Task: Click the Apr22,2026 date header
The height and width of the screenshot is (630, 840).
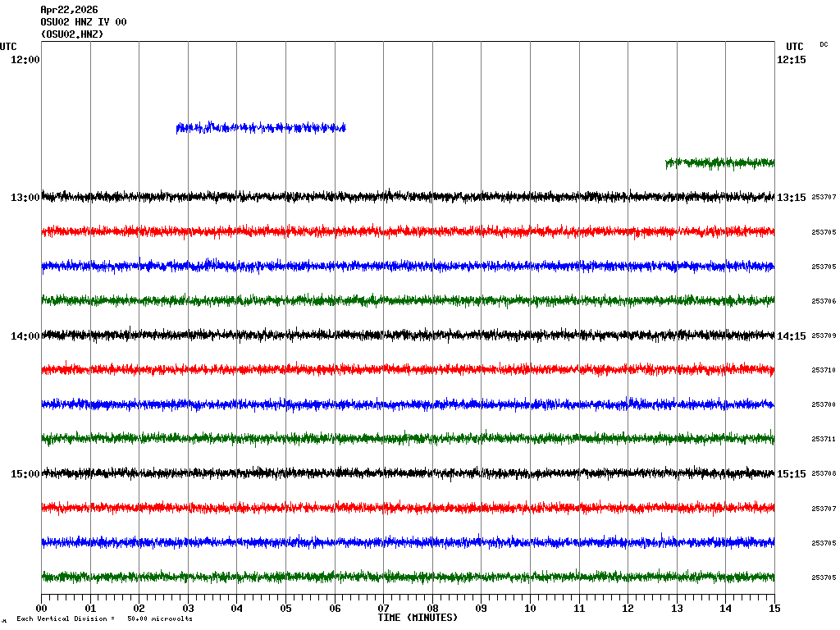Action: click(x=69, y=10)
